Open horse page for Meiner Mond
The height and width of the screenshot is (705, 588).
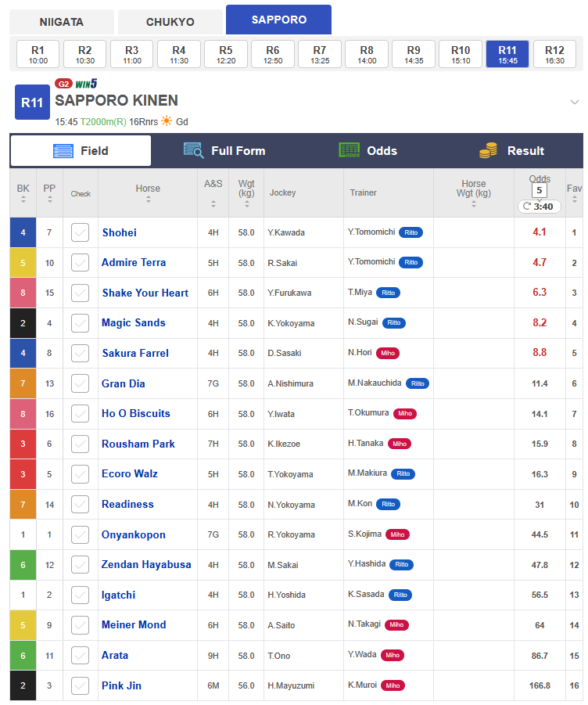pyautogui.click(x=134, y=625)
